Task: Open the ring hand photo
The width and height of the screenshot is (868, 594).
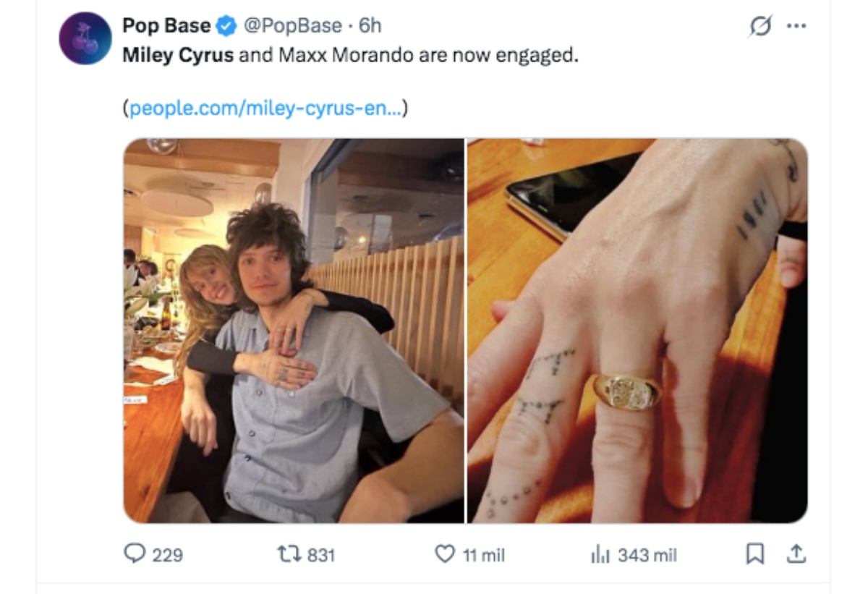Action: pos(637,331)
